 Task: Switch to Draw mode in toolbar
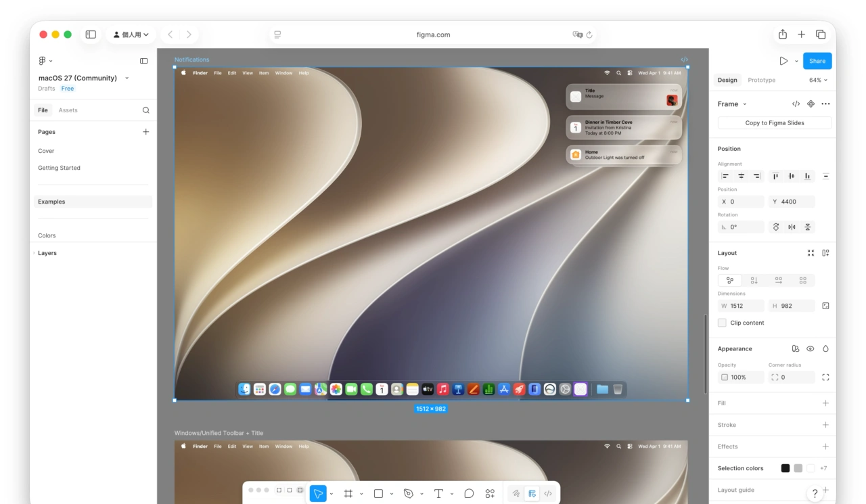(x=516, y=494)
